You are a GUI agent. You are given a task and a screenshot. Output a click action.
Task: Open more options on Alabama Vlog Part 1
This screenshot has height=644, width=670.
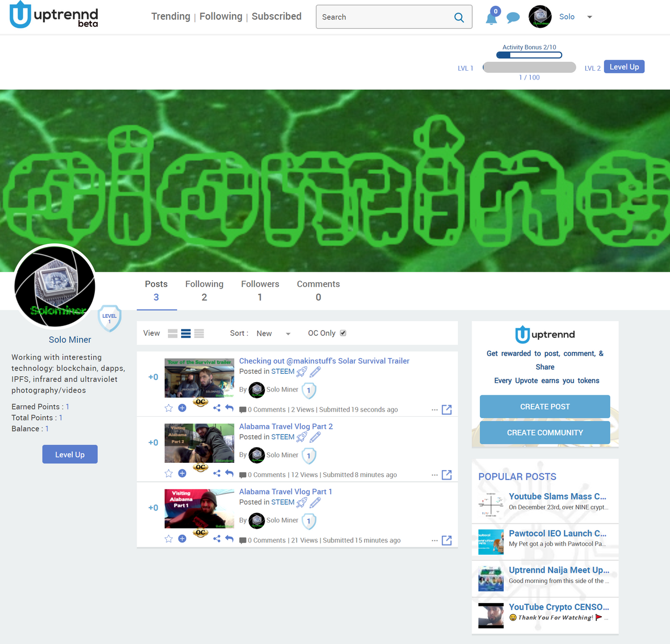click(x=434, y=541)
